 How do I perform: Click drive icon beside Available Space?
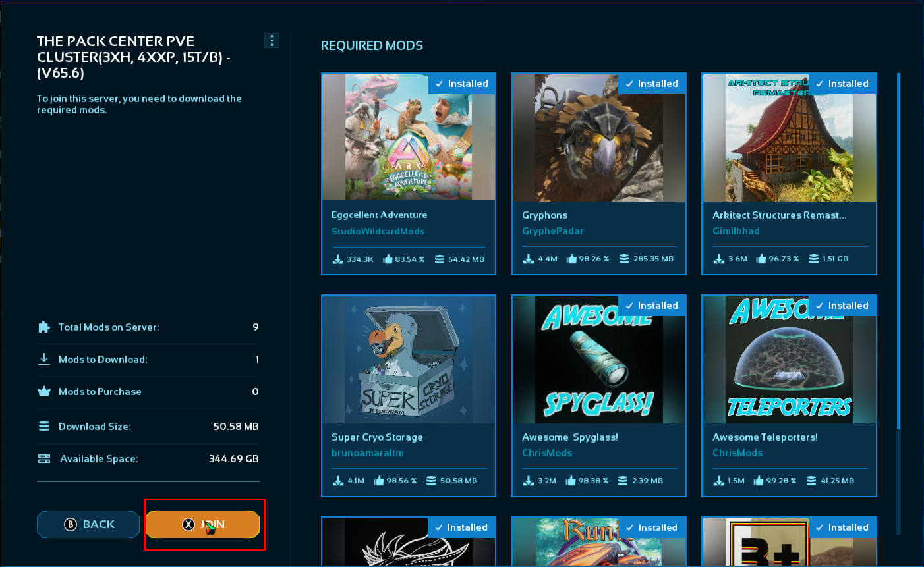pos(44,459)
